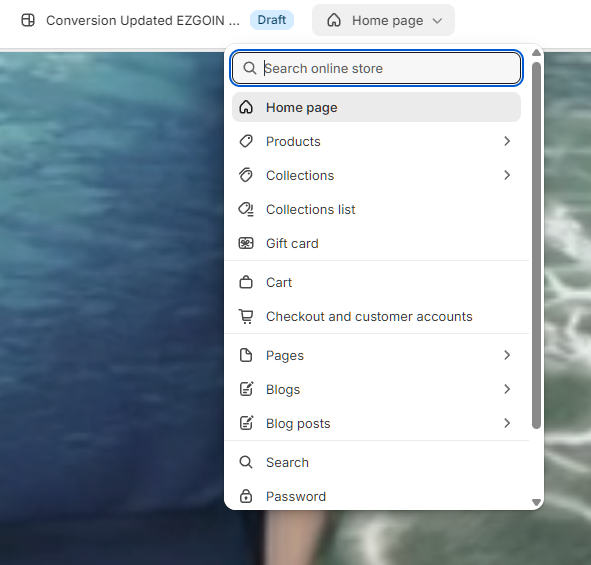The width and height of the screenshot is (591, 565).
Task: Click the Gift card icon
Action: point(246,243)
